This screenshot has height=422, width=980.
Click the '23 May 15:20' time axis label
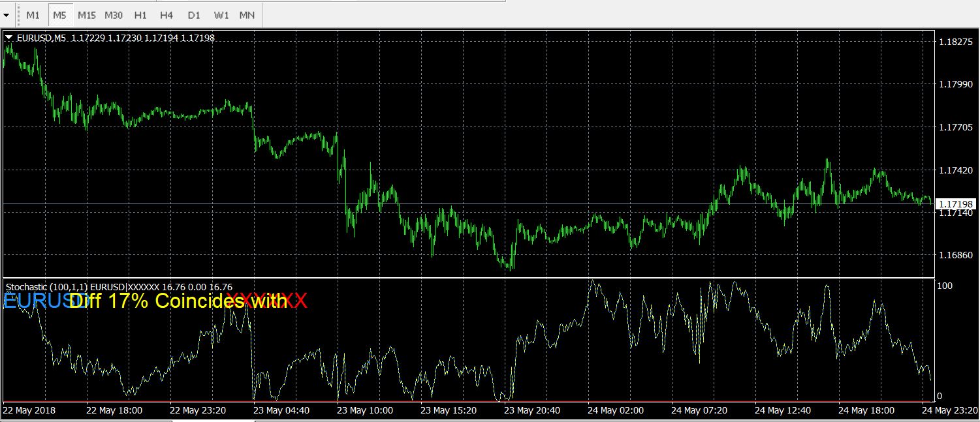pos(449,410)
